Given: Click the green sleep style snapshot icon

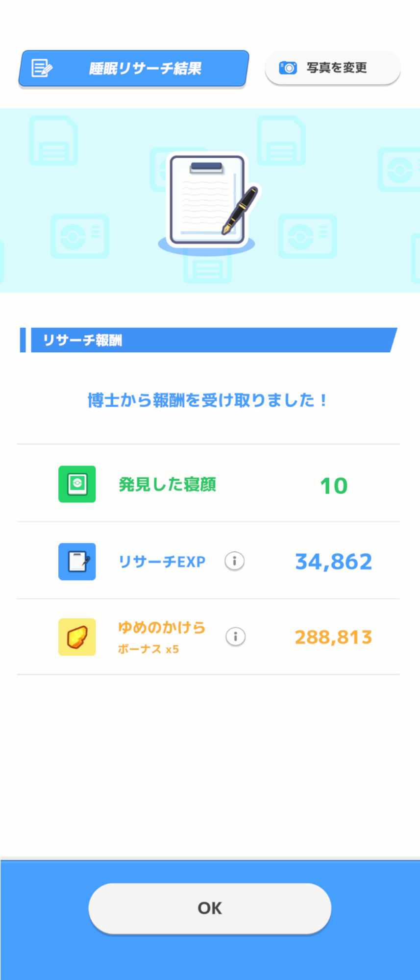Looking at the screenshot, I should tap(77, 484).
